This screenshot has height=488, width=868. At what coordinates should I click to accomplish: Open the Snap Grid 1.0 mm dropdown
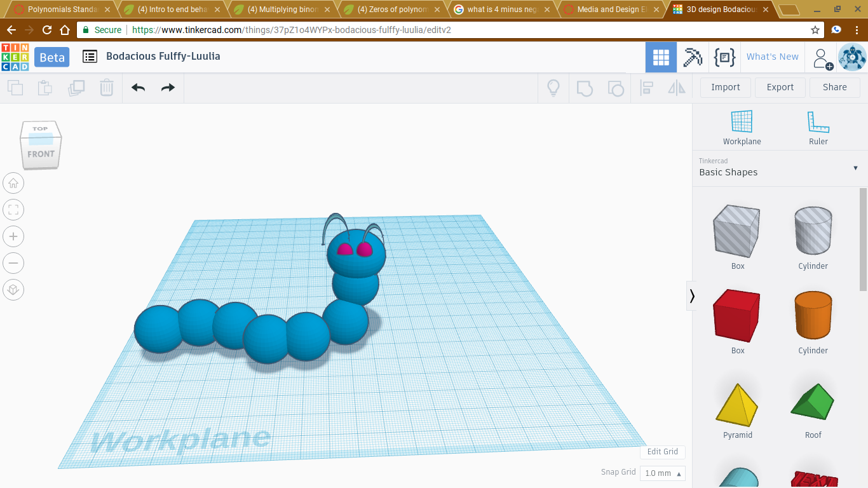tap(663, 473)
